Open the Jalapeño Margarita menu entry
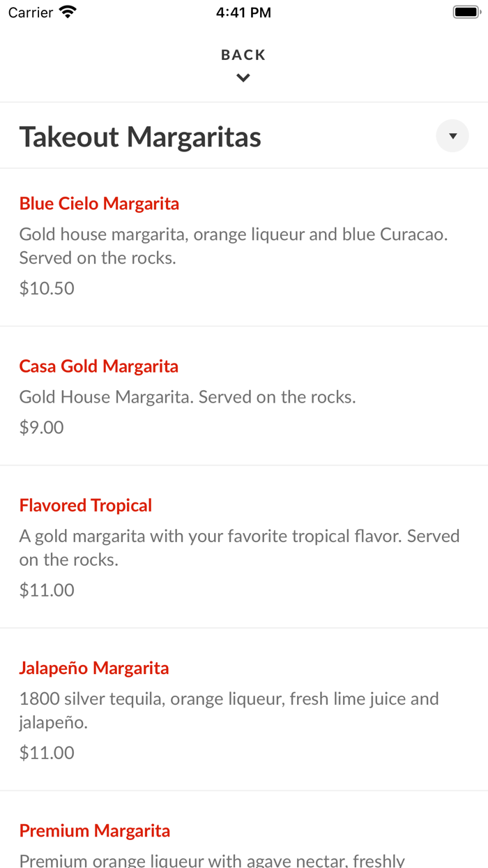Image resolution: width=488 pixels, height=868 pixels. (93, 668)
